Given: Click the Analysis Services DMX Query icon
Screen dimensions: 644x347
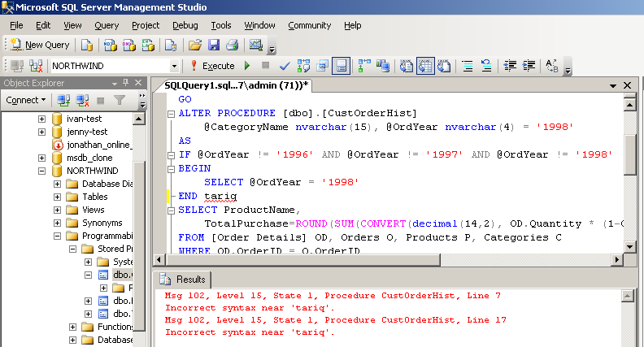Looking at the screenshot, I should pos(129,45).
